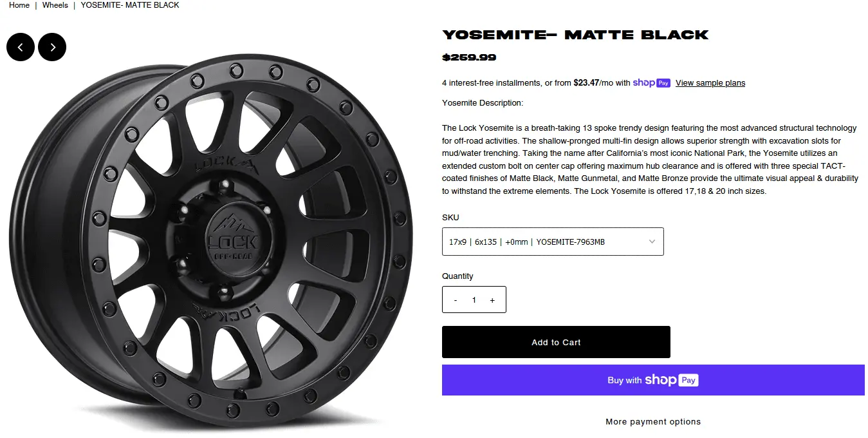The image size is (868, 438).
Task: Add the wheel to cart
Action: click(x=556, y=342)
